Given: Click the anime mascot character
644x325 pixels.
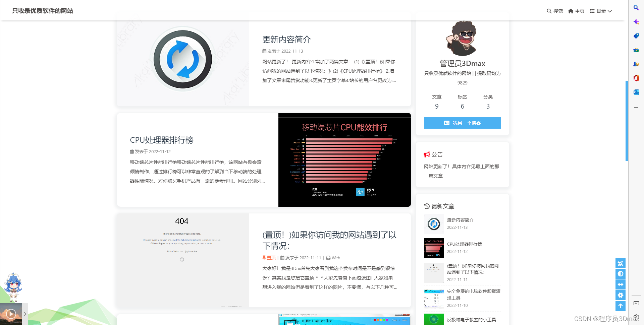Looking at the screenshot, I should pos(13,287).
